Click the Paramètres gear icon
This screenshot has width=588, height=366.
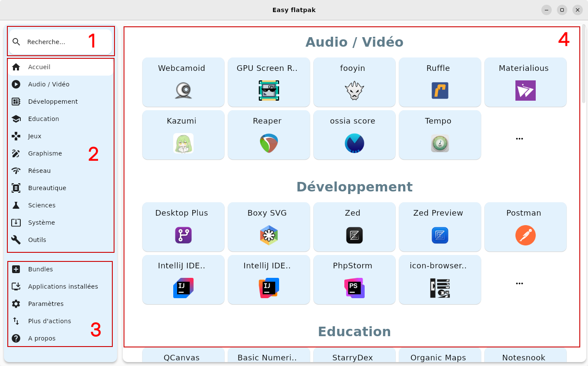[x=16, y=304]
